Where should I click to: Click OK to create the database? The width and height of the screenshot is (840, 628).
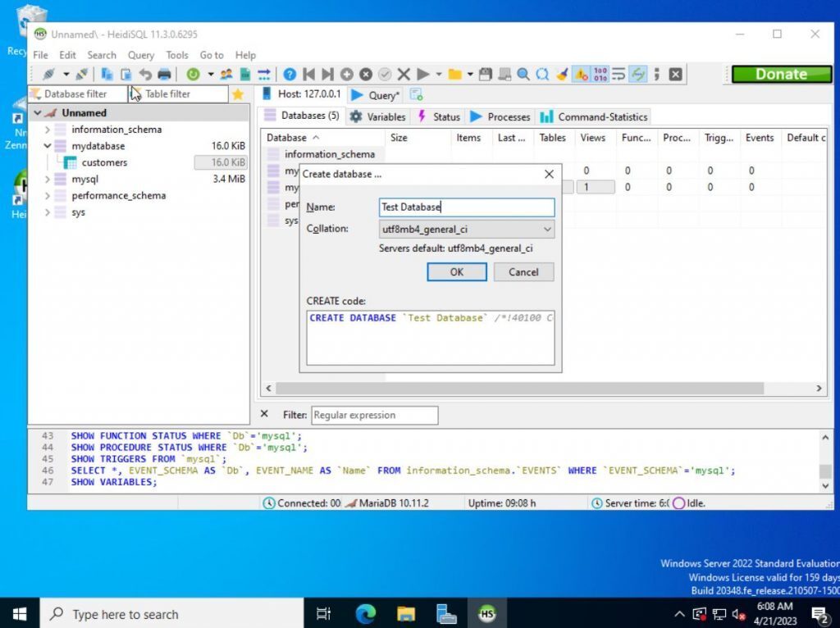tap(456, 271)
